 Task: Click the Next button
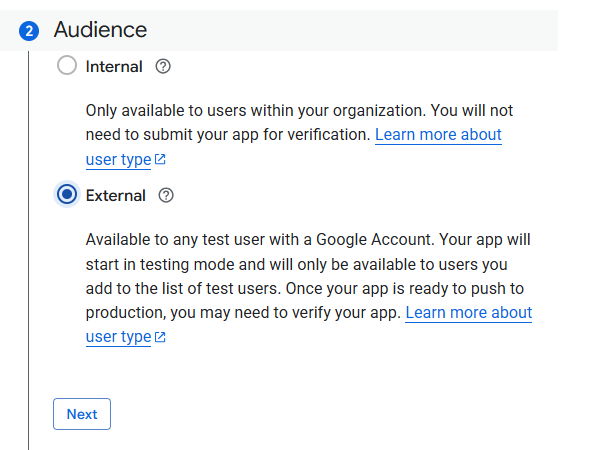82,414
